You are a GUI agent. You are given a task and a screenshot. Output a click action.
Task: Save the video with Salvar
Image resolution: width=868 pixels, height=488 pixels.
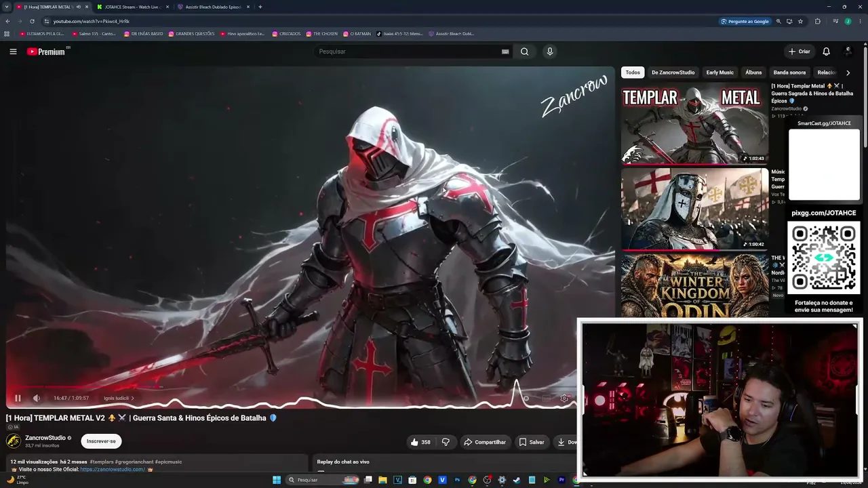click(x=532, y=442)
